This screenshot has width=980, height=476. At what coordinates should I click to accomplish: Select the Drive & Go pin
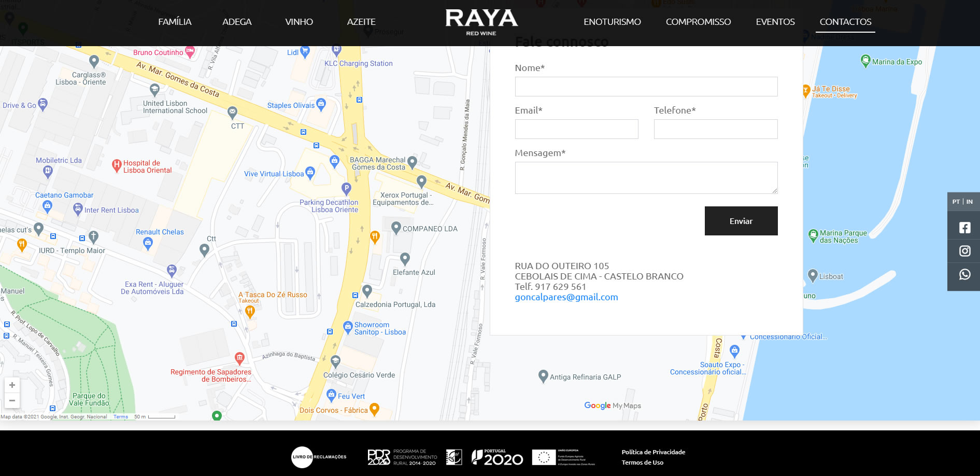coord(42,104)
